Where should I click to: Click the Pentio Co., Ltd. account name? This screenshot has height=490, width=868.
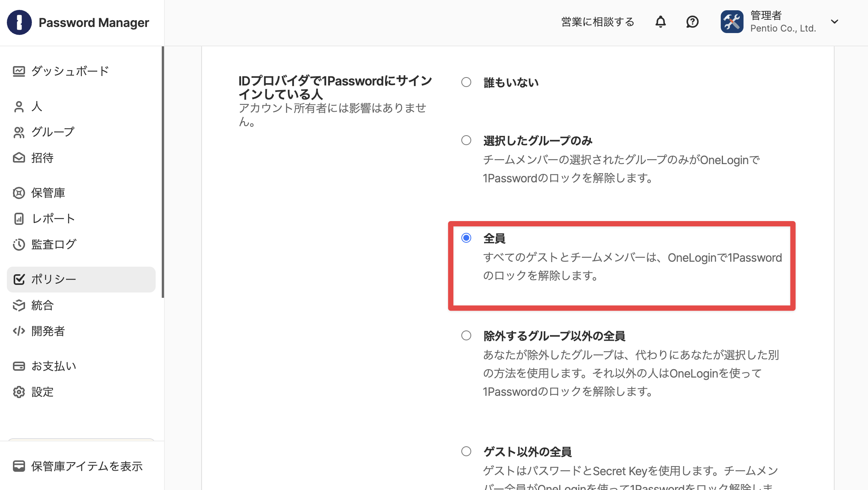[x=783, y=28]
